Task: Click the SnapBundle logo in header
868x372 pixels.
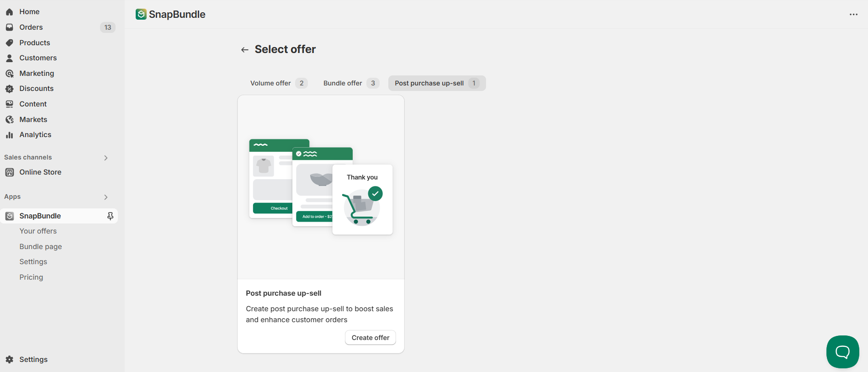Action: (x=141, y=14)
